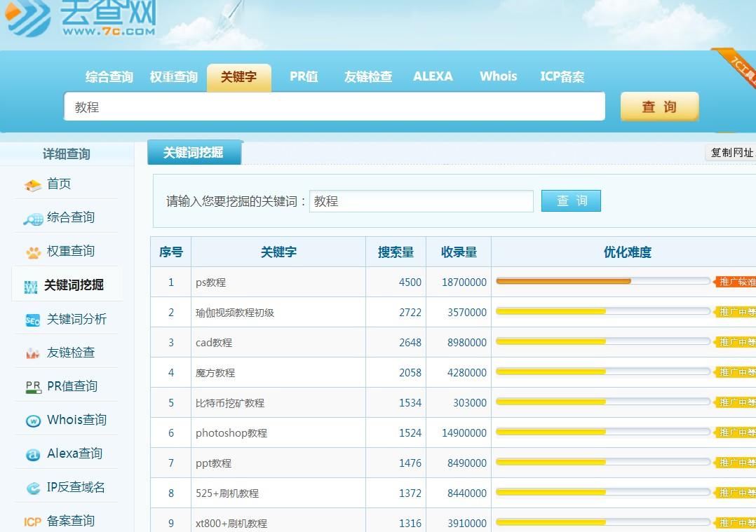
Task: Click the 收录量 column header
Action: (x=459, y=252)
